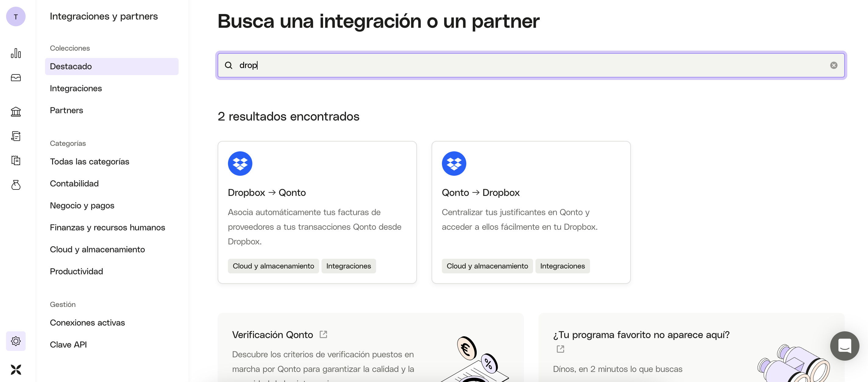Open the inbox tray icon

pyautogui.click(x=16, y=77)
